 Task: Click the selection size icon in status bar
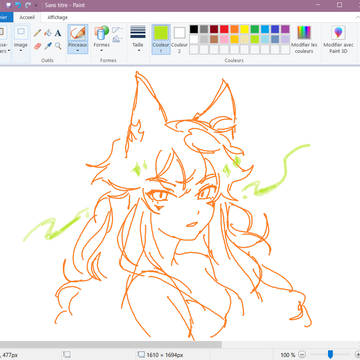[67, 354]
